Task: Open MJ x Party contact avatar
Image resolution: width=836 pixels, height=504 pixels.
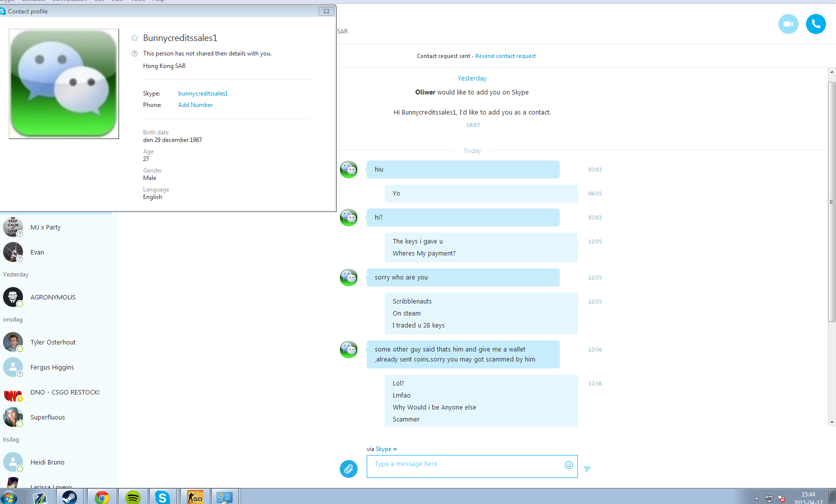Action: [13, 227]
